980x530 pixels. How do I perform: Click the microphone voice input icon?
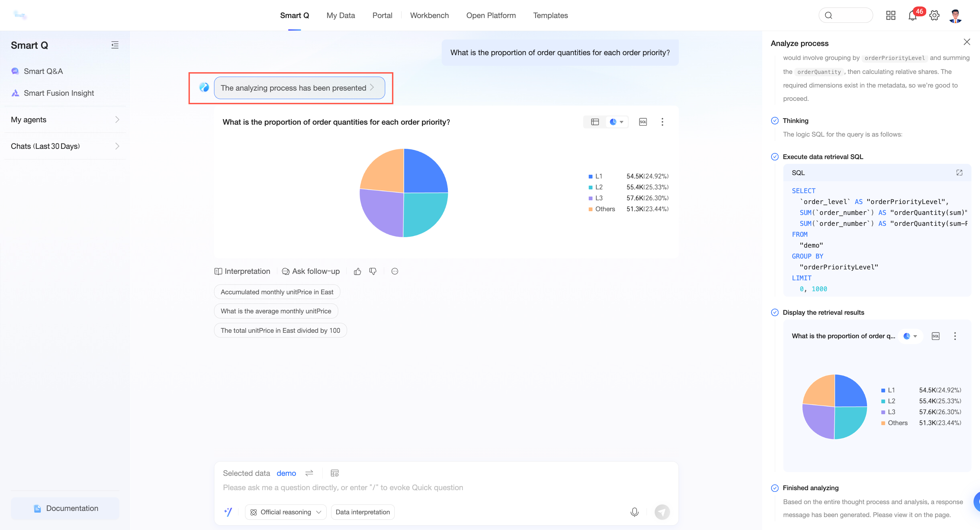(634, 512)
